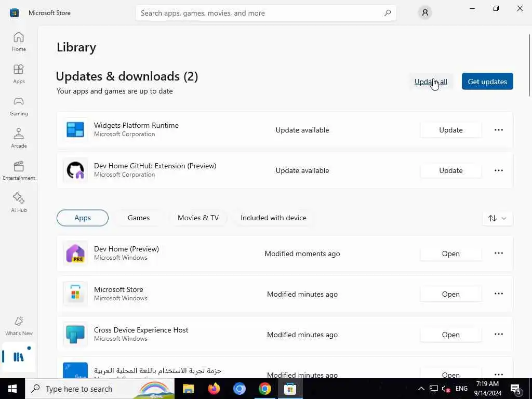Click the Microsoft Store app icon in list
Screen dimensions: 532x399
[75, 294]
